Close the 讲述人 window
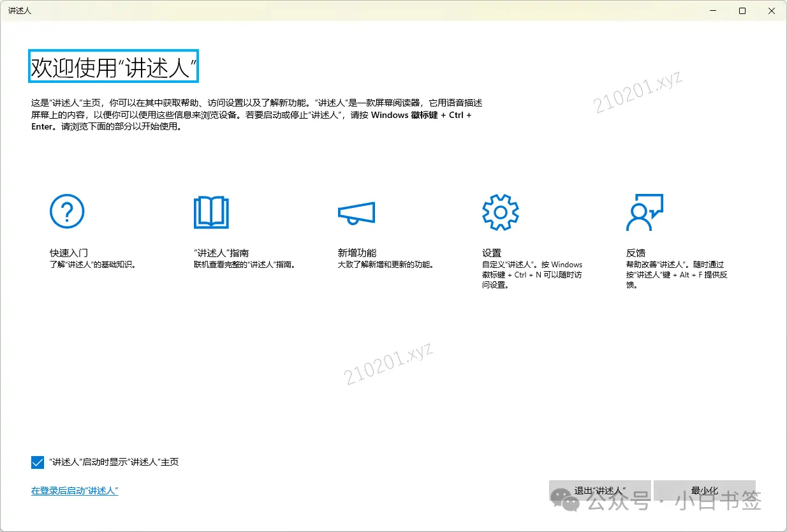The image size is (787, 532). (x=772, y=11)
